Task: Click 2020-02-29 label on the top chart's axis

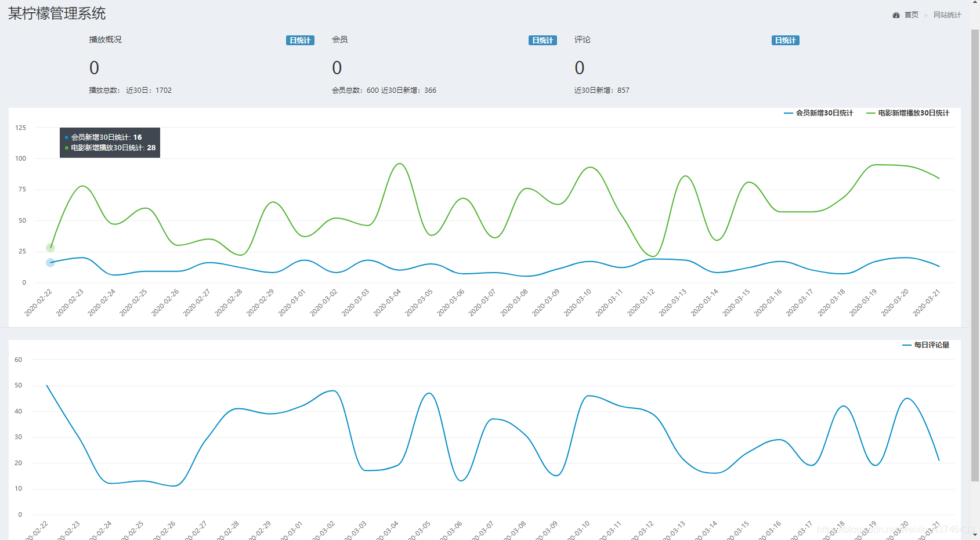Action: (261, 302)
